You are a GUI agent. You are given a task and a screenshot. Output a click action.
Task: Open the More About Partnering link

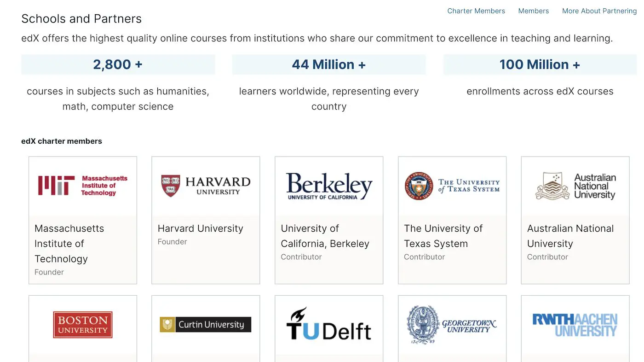click(599, 11)
